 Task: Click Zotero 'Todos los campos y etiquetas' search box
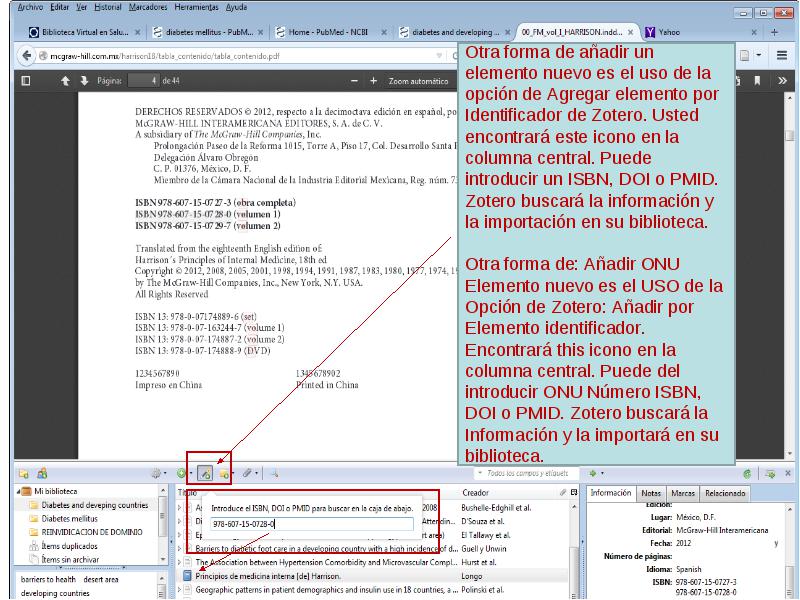pos(528,473)
